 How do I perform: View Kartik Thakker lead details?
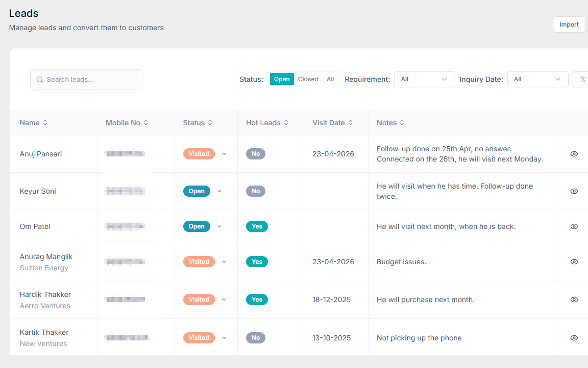pyautogui.click(x=574, y=338)
